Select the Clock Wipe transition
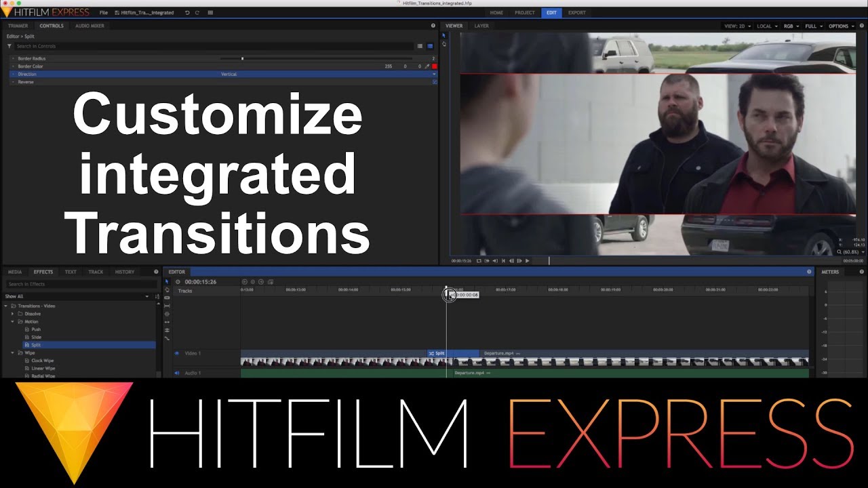This screenshot has width=868, height=488. 42,361
